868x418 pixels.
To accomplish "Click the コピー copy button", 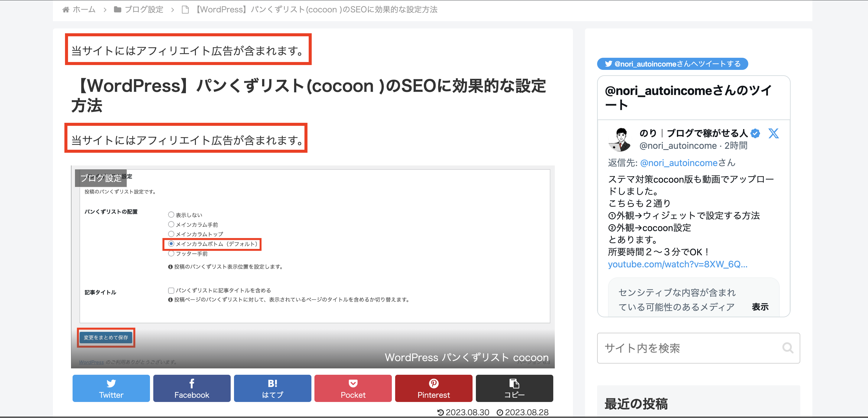I will (x=515, y=388).
